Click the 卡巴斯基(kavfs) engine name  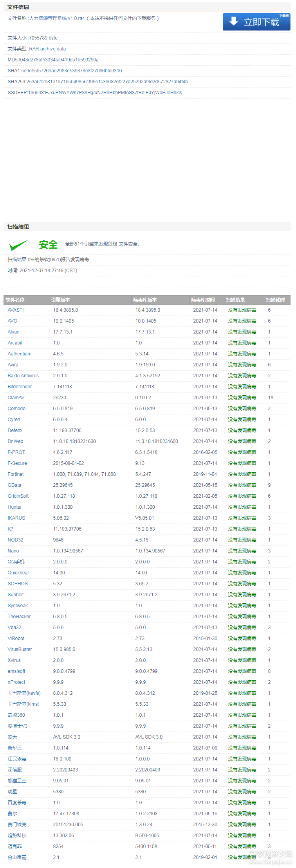point(24,693)
